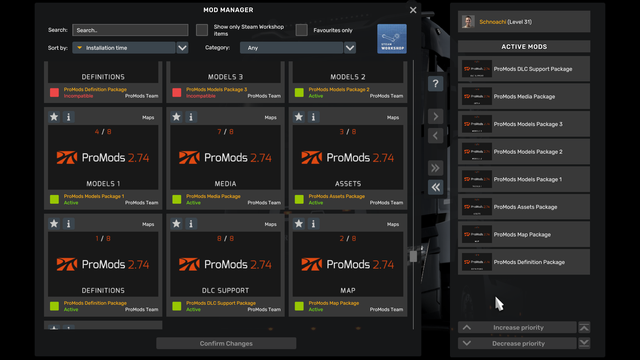The width and height of the screenshot is (640, 360).
Task: Show info for active ProMods Definition Package
Action: click(x=69, y=224)
